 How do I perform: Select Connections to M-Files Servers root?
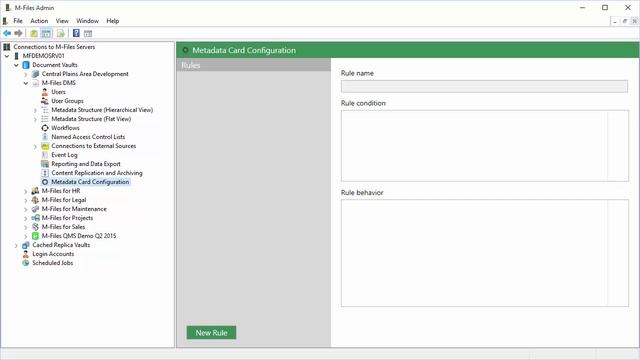(54, 47)
